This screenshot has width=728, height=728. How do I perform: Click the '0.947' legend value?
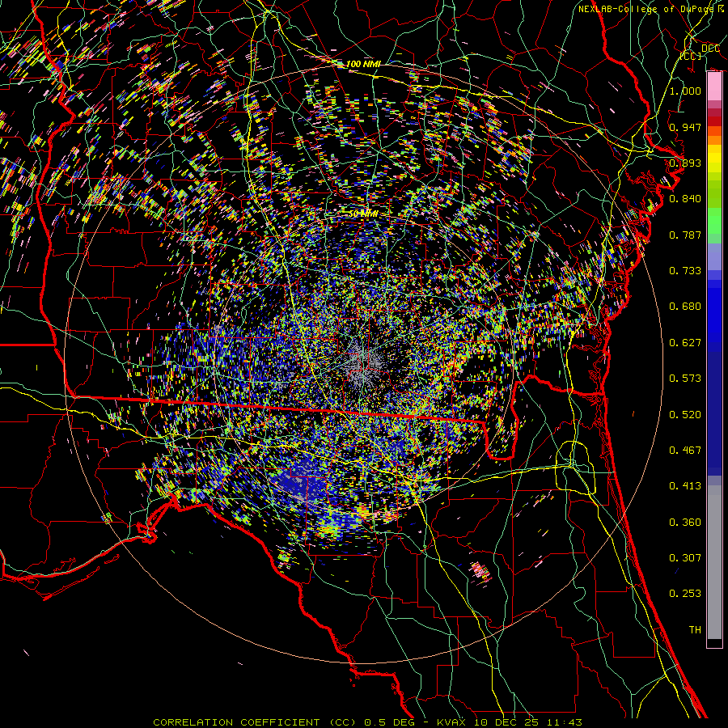(x=685, y=127)
